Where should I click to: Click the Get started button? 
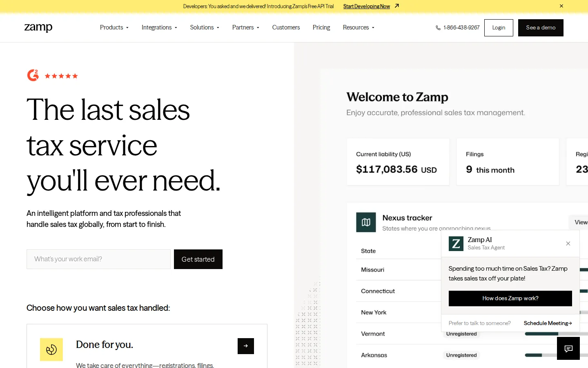pos(198,259)
